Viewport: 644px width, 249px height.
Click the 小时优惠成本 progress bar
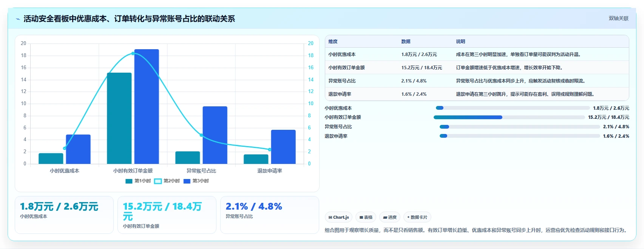pyautogui.click(x=513, y=108)
